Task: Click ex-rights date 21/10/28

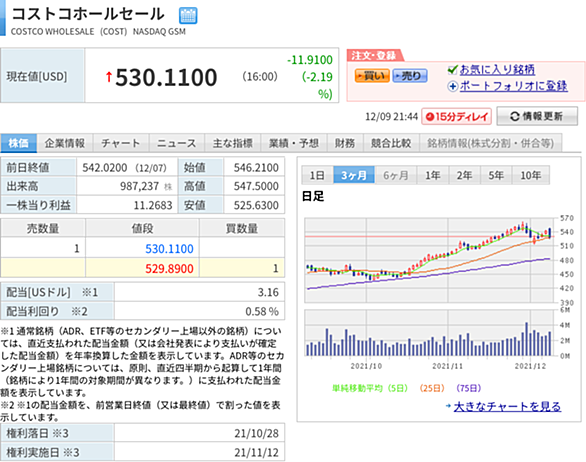Action: pos(256,433)
